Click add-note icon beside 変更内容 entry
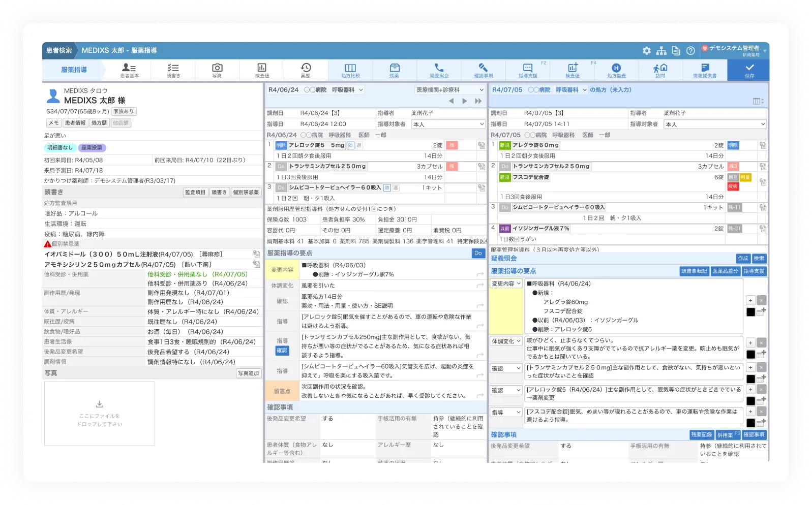The image size is (812, 505). pos(760,311)
